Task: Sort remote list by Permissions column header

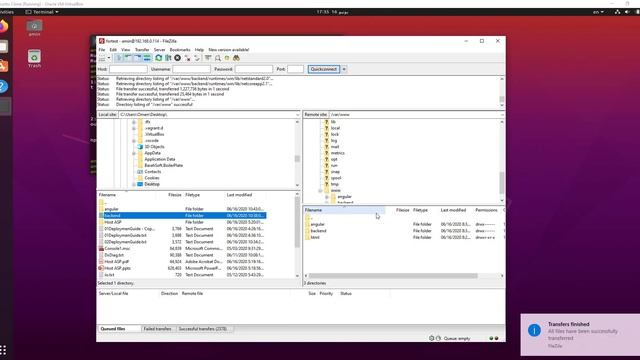Action: click(x=486, y=210)
